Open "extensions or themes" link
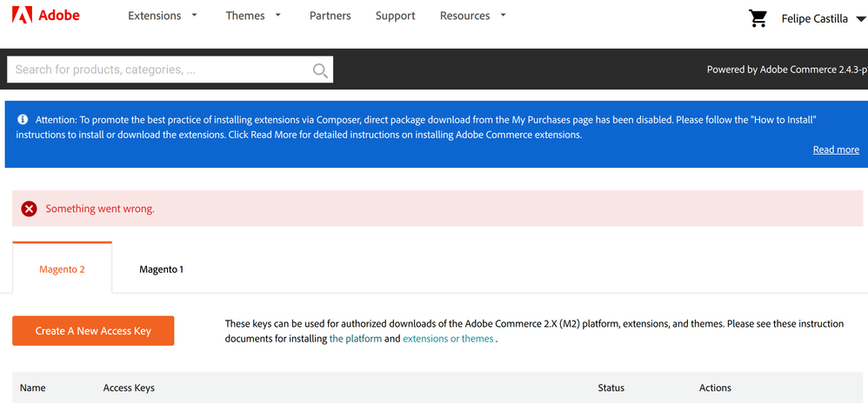The width and height of the screenshot is (868, 411). (x=447, y=339)
